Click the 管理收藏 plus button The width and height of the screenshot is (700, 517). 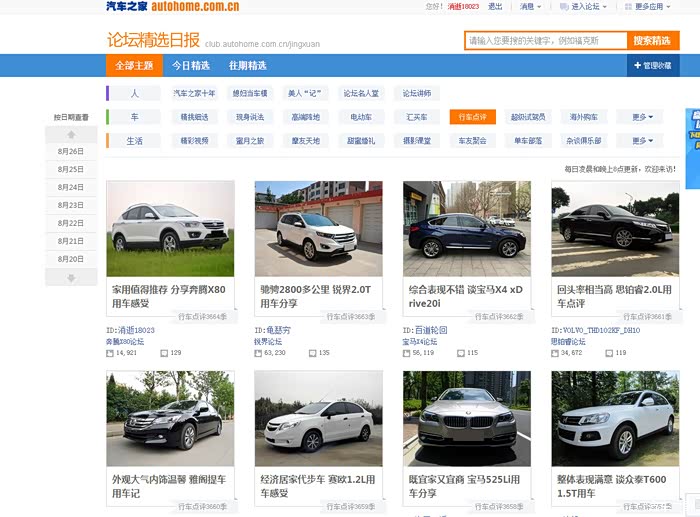653,65
